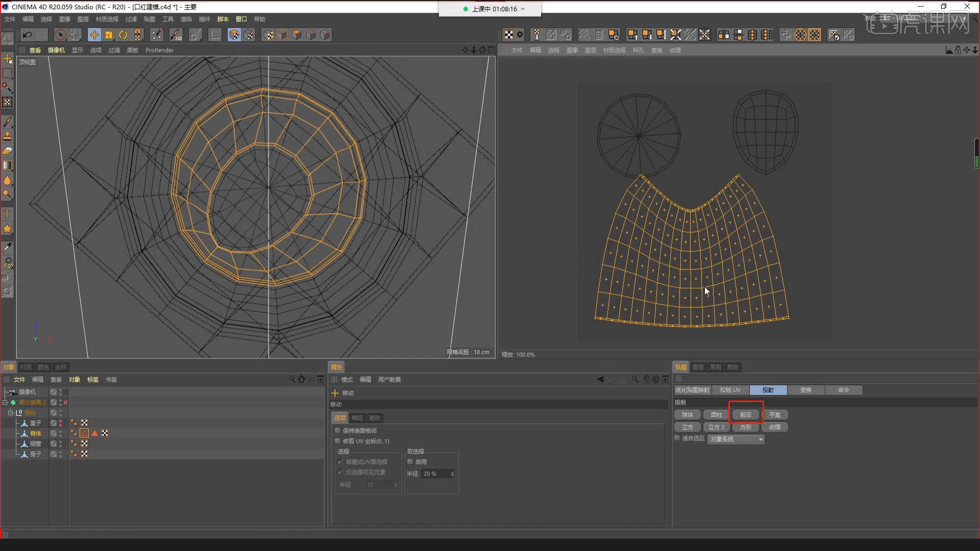Toggle the 盖子 layer checkbox
980x551 pixels.
[x=53, y=423]
